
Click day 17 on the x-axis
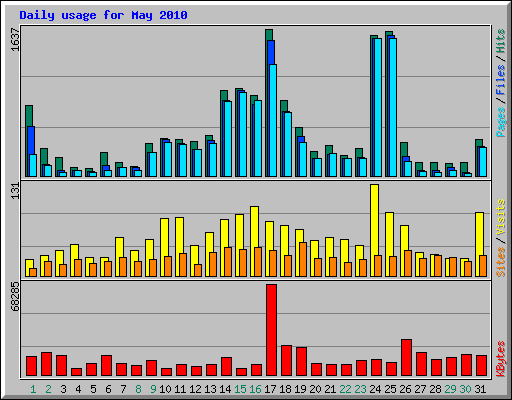(x=270, y=389)
